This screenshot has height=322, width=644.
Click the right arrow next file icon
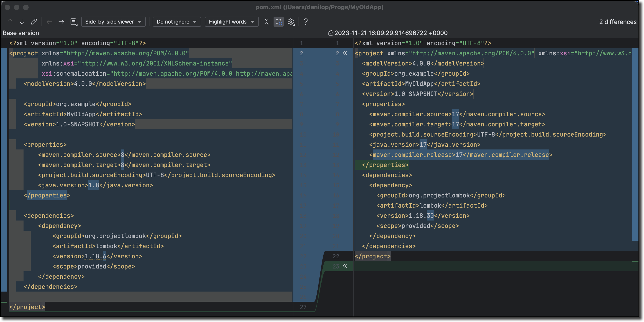[x=61, y=22]
